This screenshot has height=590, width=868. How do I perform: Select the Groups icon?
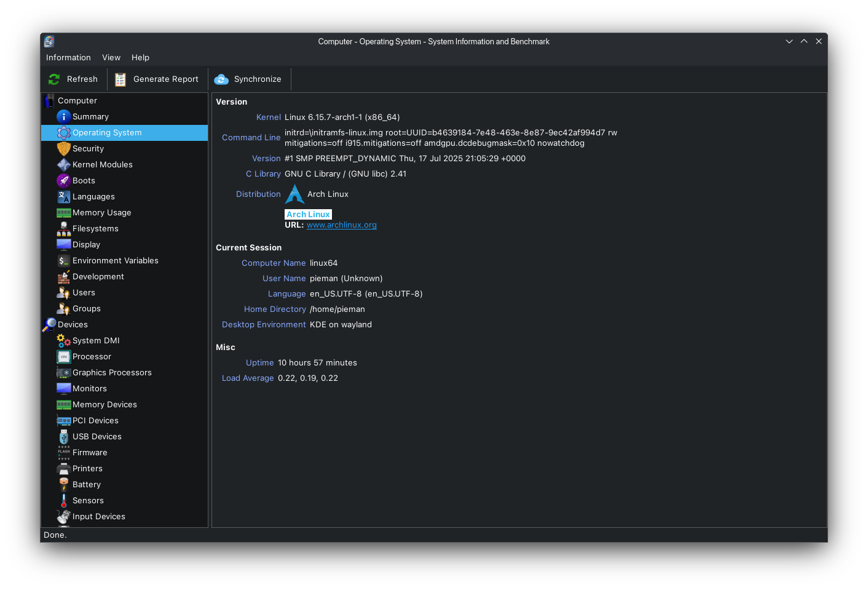tap(63, 308)
